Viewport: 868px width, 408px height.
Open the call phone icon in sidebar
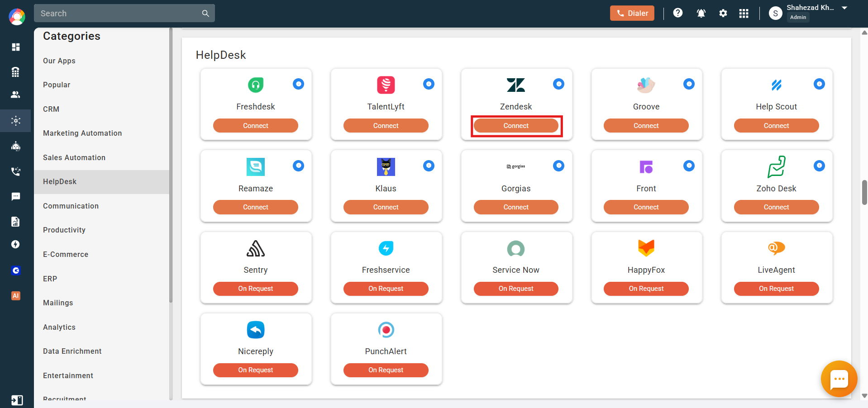click(16, 171)
